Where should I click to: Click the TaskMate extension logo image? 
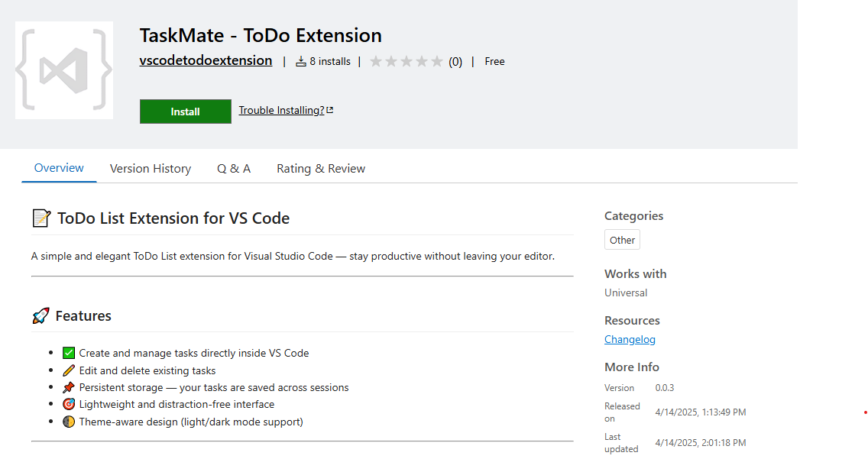click(64, 70)
